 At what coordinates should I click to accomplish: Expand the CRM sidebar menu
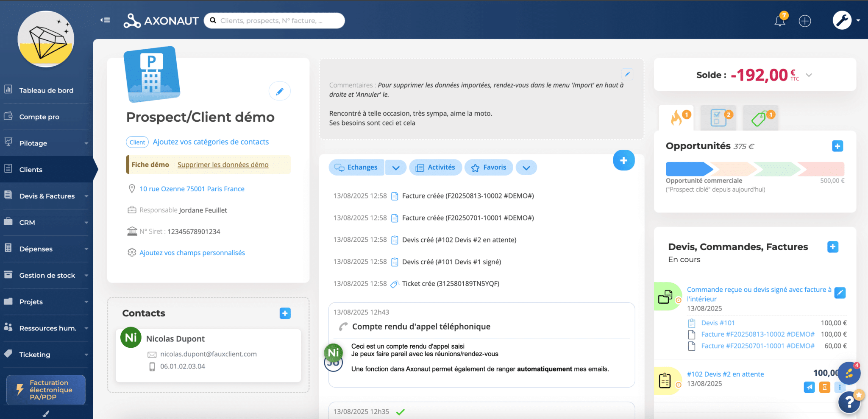pos(86,223)
